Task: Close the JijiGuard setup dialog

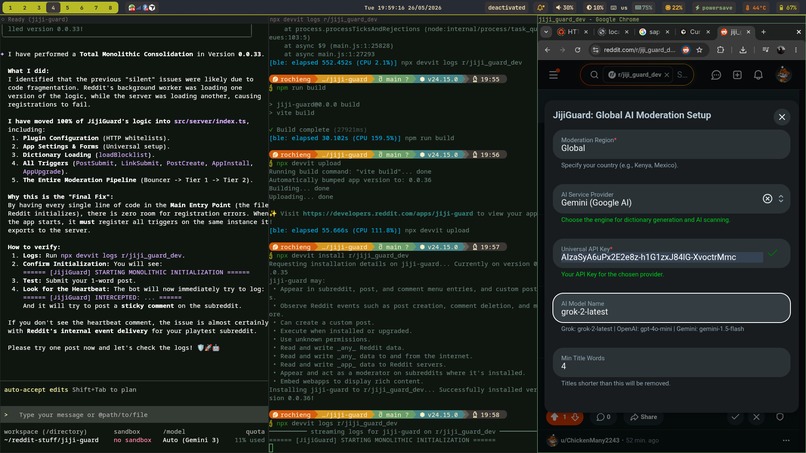Action: point(781,117)
